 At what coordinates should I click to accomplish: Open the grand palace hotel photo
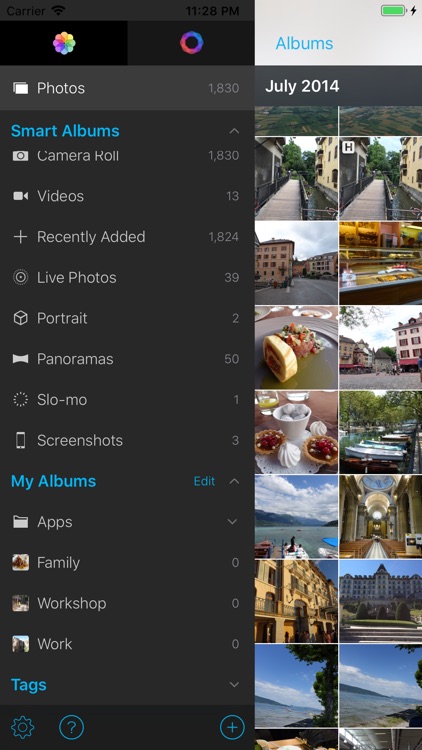tap(381, 601)
